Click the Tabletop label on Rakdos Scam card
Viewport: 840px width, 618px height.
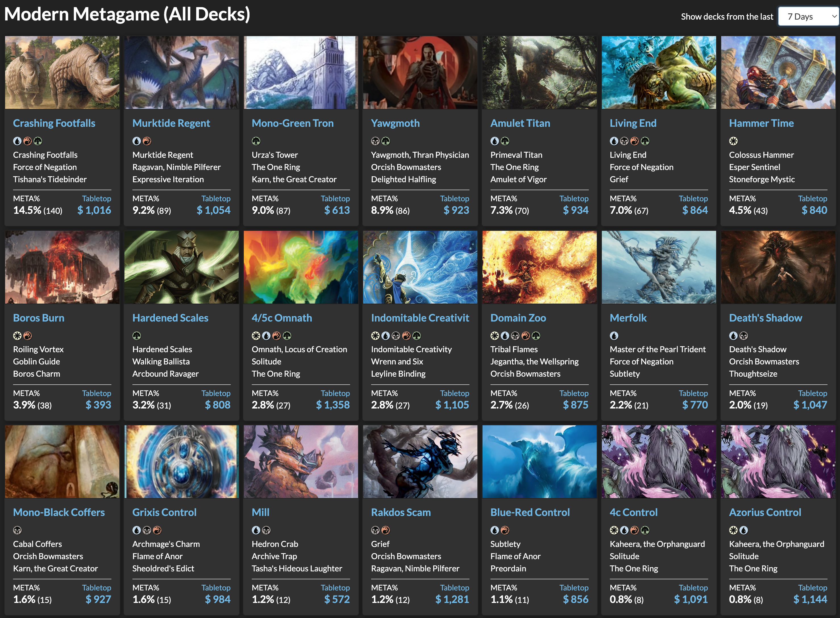click(454, 588)
